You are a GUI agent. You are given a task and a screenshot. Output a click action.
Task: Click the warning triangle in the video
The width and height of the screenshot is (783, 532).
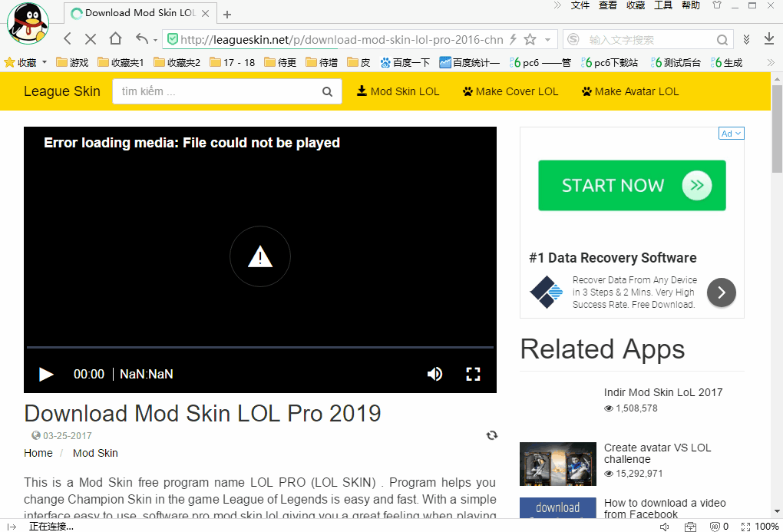(x=260, y=256)
